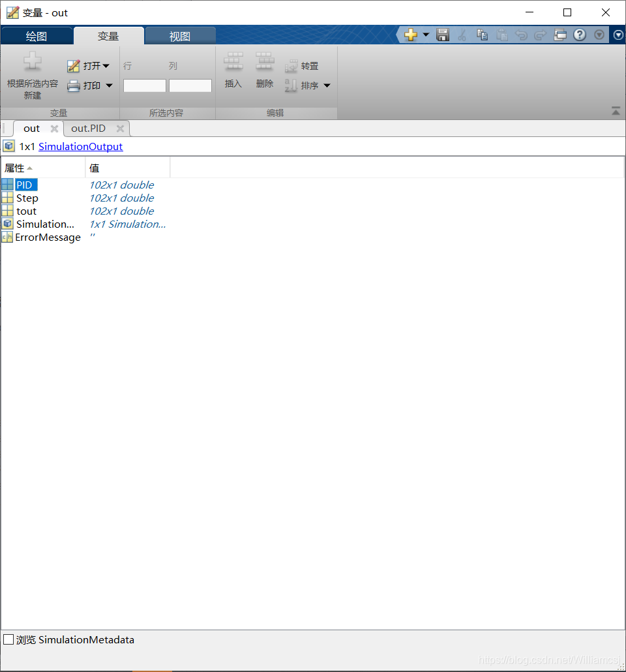
Task: Switch to the 绘图 ribbon tab
Action: click(37, 36)
